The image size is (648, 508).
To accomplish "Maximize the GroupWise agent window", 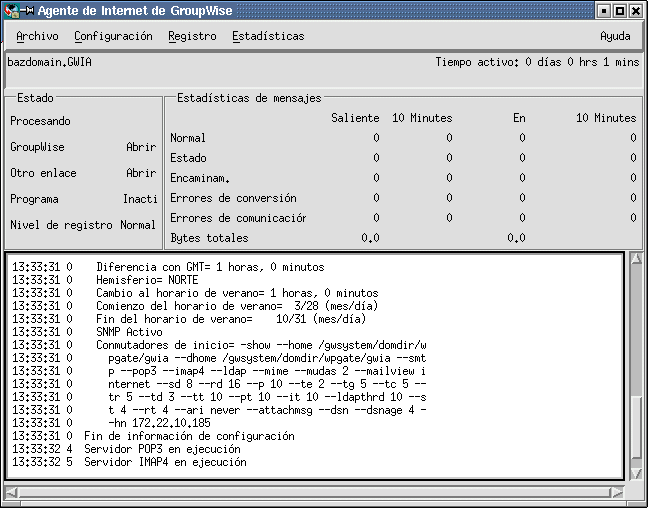I will coord(619,11).
